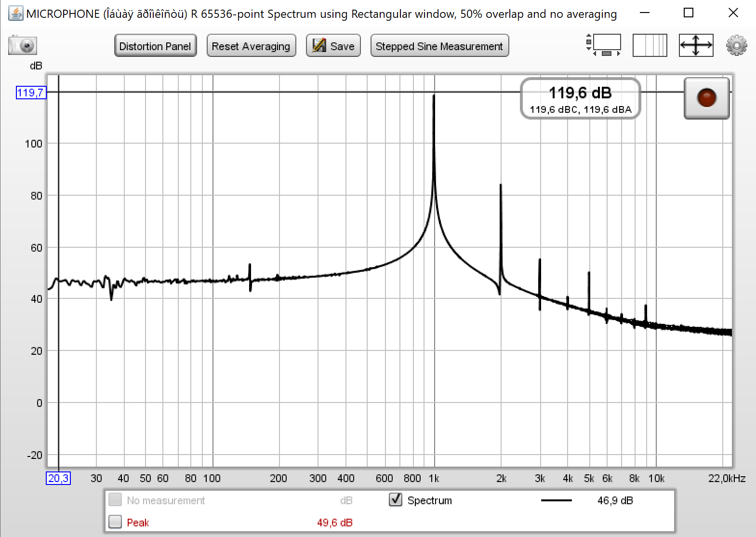Save the spectrum with the Save button
Viewport: 756px width, 537px height.
click(x=333, y=46)
